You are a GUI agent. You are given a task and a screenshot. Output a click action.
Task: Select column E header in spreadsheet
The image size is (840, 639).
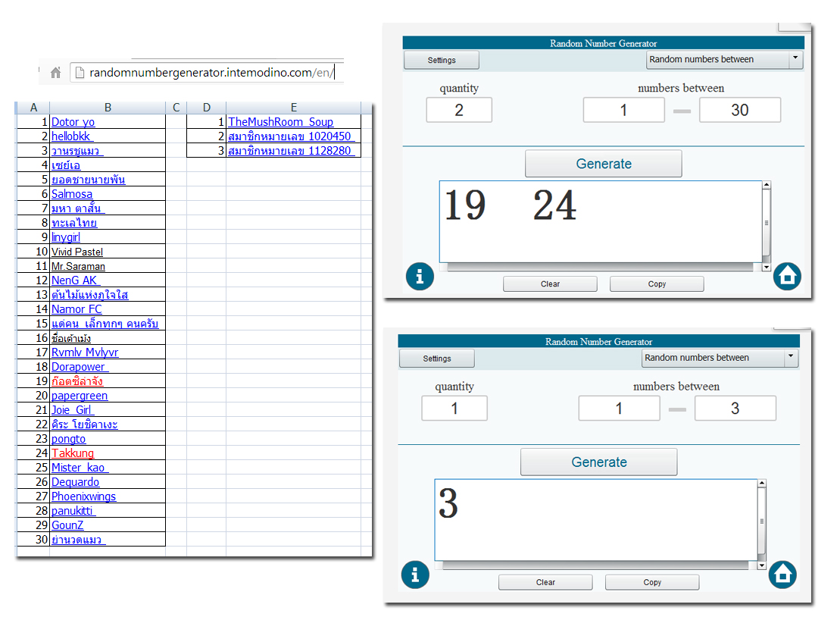294,107
